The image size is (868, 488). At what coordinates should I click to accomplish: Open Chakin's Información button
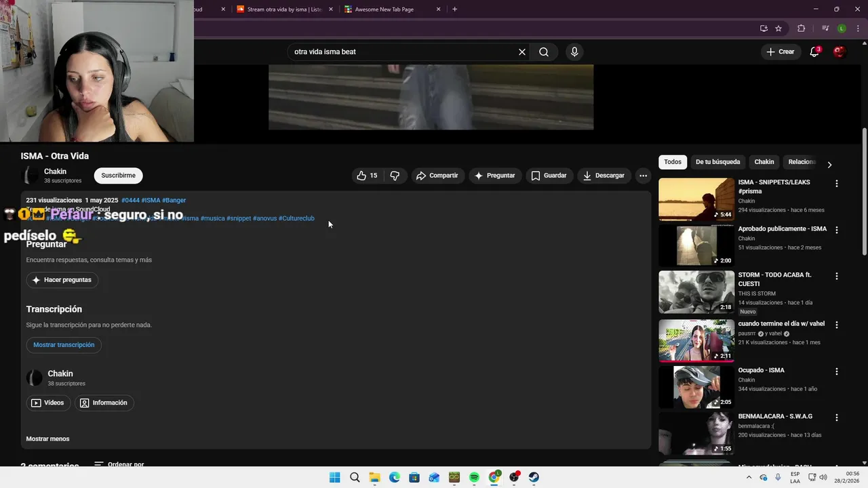104,403
